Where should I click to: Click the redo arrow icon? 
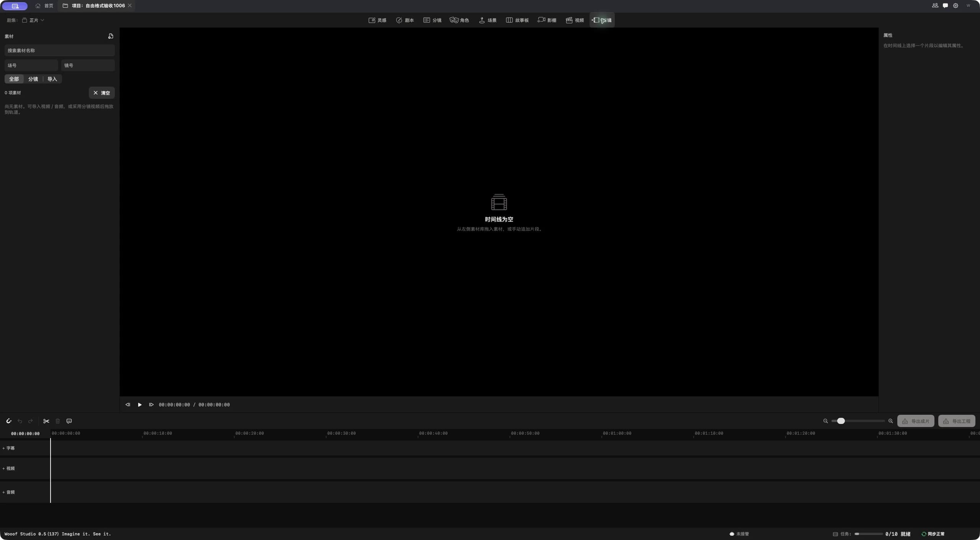click(31, 421)
